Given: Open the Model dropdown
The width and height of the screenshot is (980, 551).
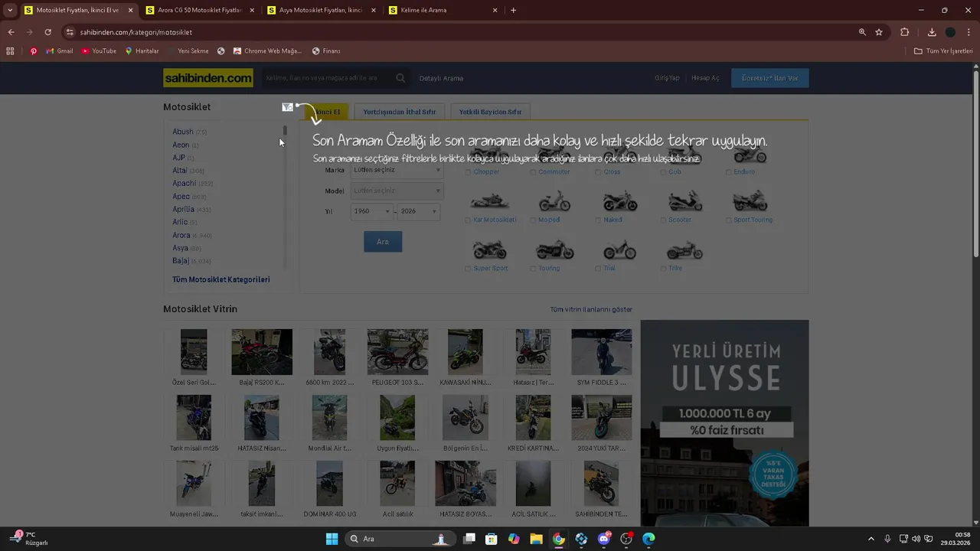Looking at the screenshot, I should click(x=397, y=191).
